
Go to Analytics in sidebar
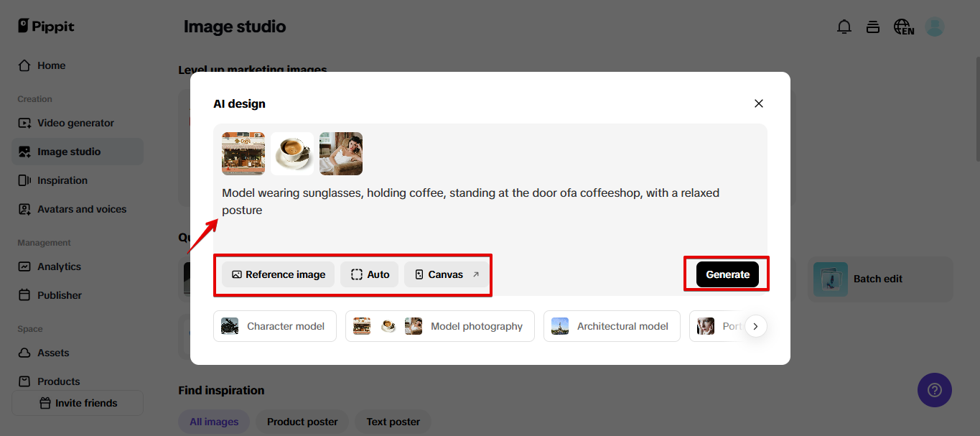pos(59,266)
